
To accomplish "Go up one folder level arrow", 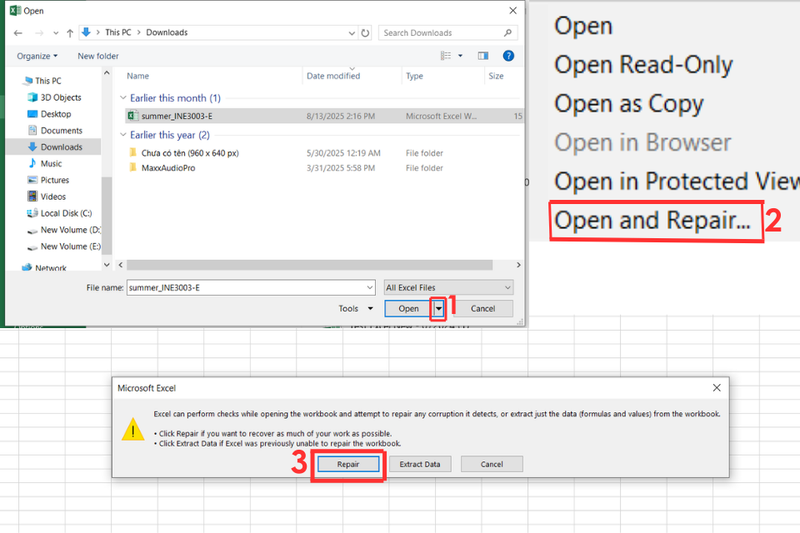I will [x=70, y=33].
